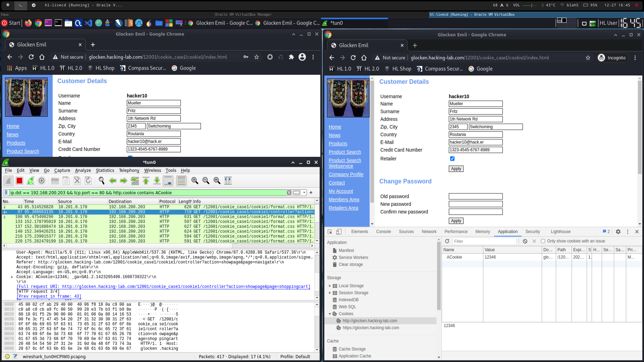Viewport: 644px width, 362px height.
Task: Refresh the DevTools cookie table
Action: [447, 241]
